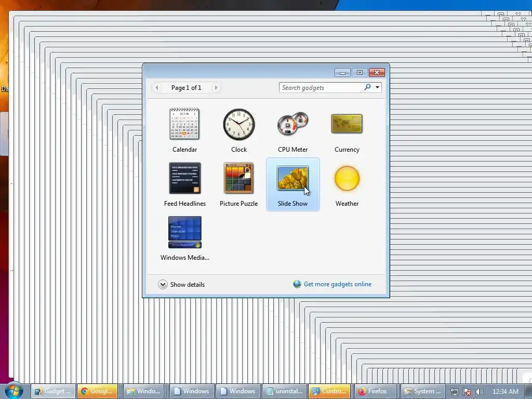Open the Get more gadgets online link
The height and width of the screenshot is (399, 532).
(338, 284)
